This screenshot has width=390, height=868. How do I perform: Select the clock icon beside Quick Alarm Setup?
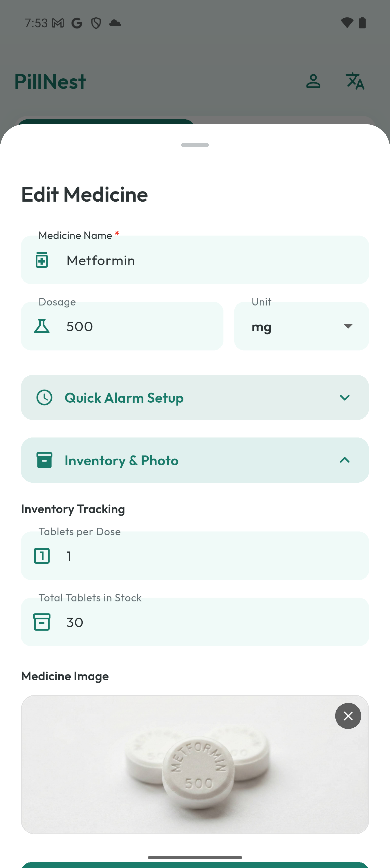click(x=44, y=398)
